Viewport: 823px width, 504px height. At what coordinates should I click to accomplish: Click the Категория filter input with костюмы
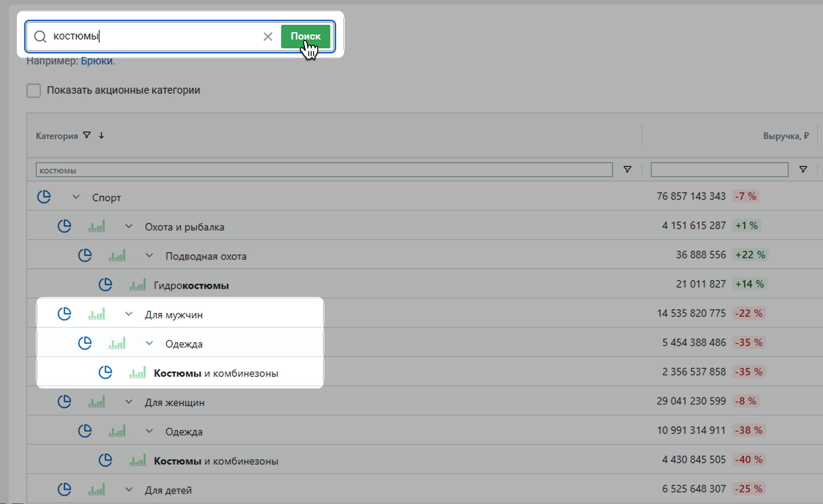324,170
